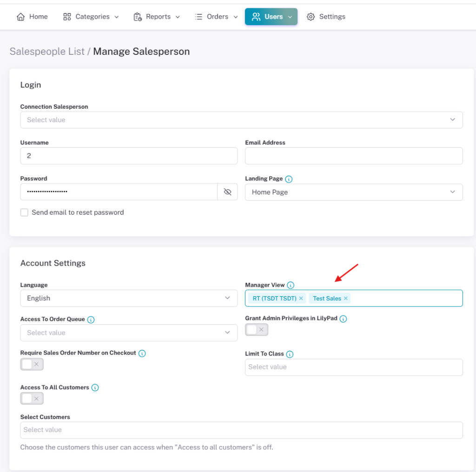Go back to Salespeople List breadcrumb

click(x=47, y=51)
